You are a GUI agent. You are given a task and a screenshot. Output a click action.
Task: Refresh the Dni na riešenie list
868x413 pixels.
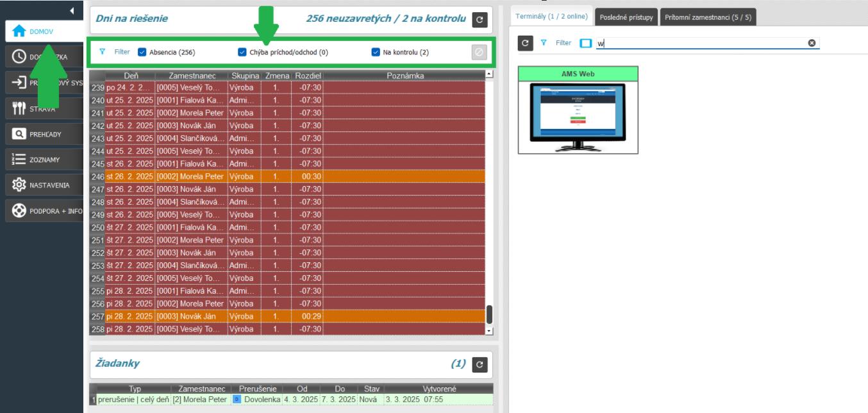coord(480,20)
